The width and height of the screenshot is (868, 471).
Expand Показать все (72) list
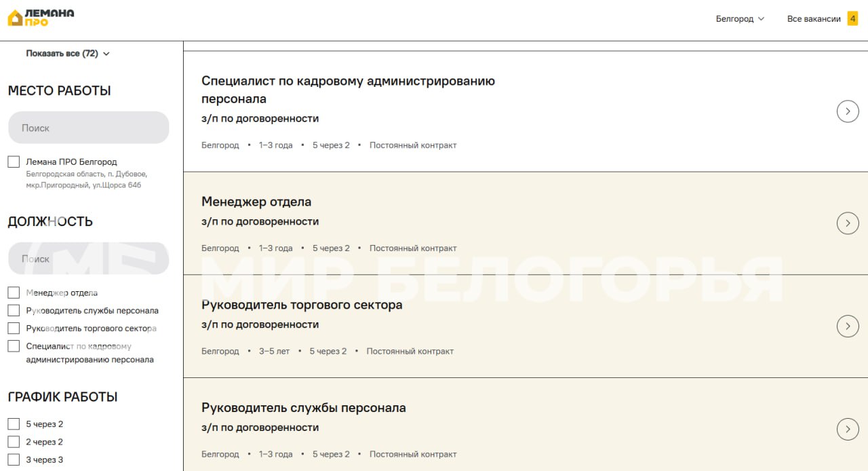(x=68, y=54)
